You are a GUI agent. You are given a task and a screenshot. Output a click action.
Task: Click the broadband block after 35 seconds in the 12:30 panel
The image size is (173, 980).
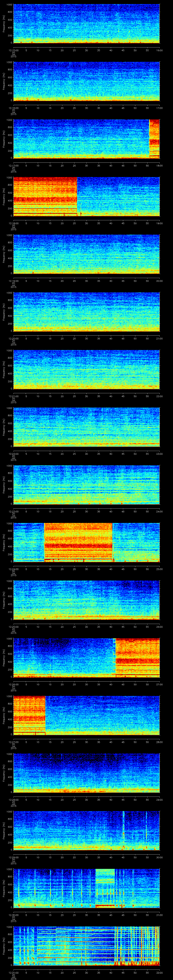click(x=105, y=888)
